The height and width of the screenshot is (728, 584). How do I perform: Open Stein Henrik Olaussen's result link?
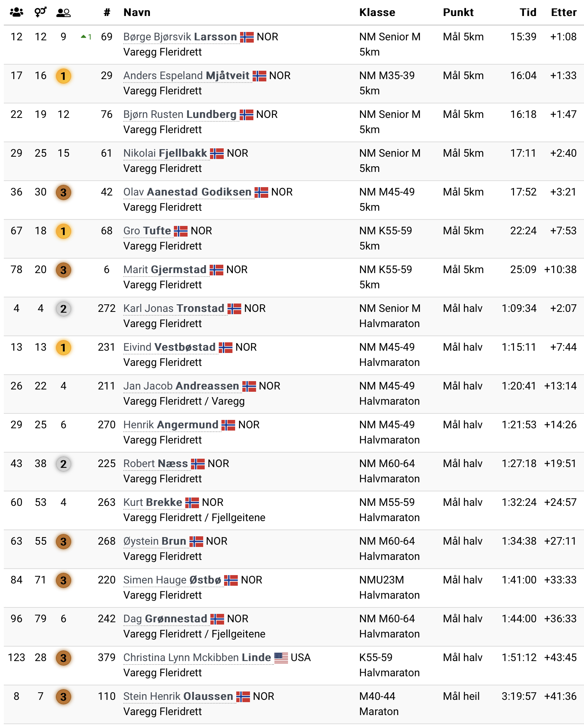coord(178,696)
